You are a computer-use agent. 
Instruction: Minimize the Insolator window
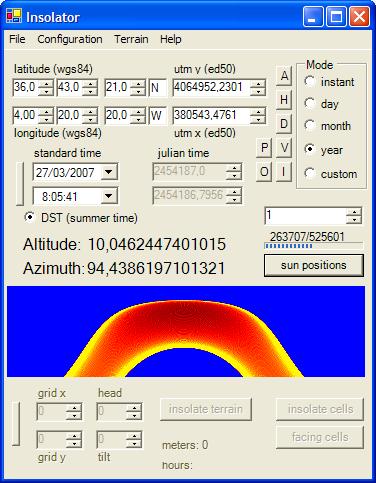(313, 17)
